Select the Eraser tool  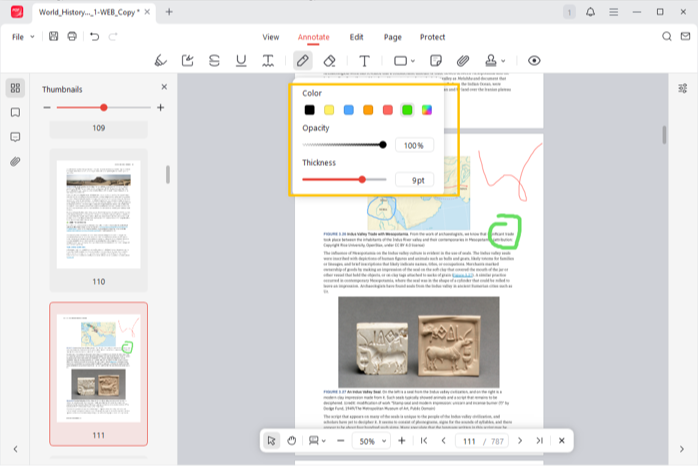point(329,61)
